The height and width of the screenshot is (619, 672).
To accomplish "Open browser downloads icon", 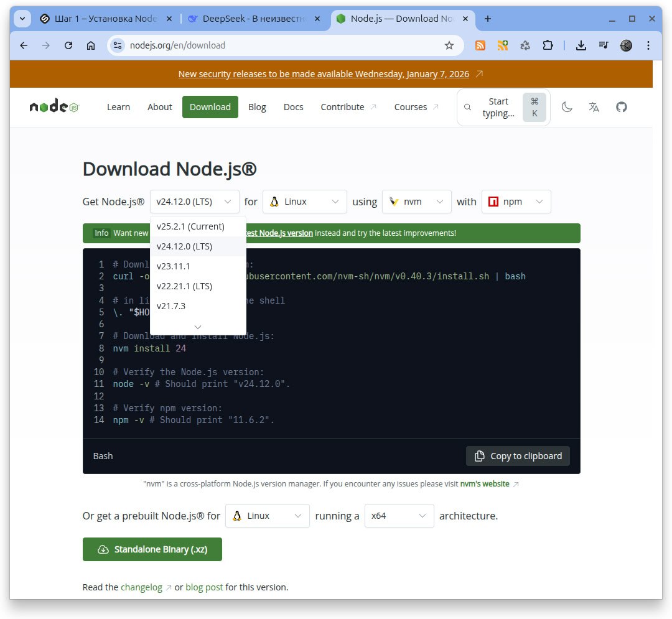I will [581, 45].
